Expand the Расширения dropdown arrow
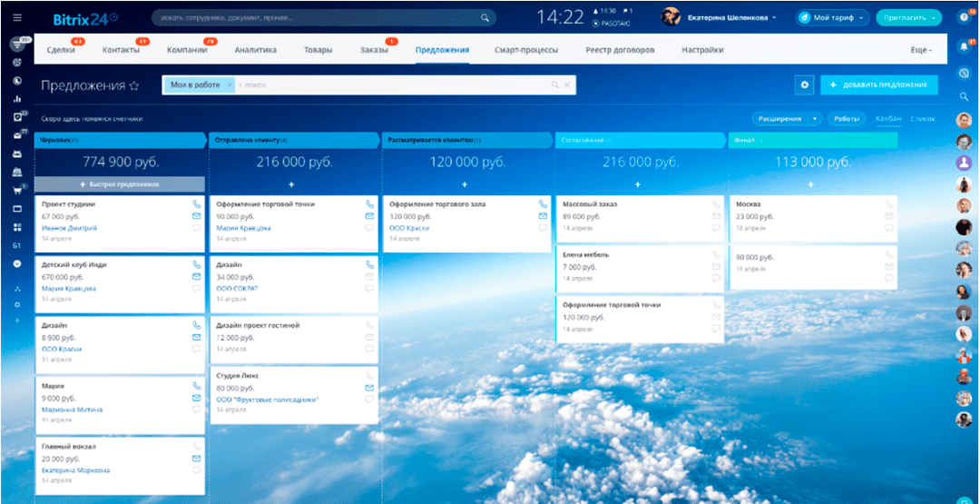The width and height of the screenshot is (980, 504). pos(816,119)
